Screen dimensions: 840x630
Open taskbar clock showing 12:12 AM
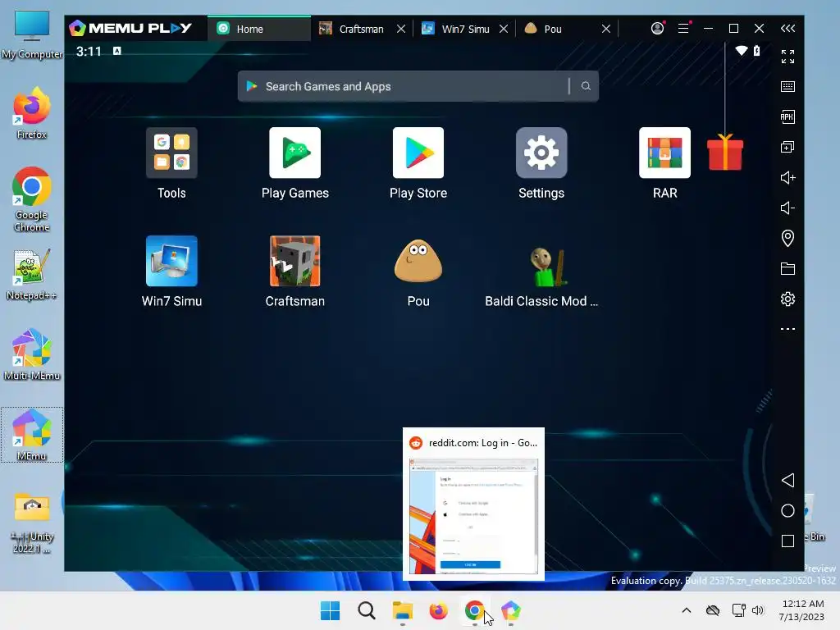click(802, 610)
